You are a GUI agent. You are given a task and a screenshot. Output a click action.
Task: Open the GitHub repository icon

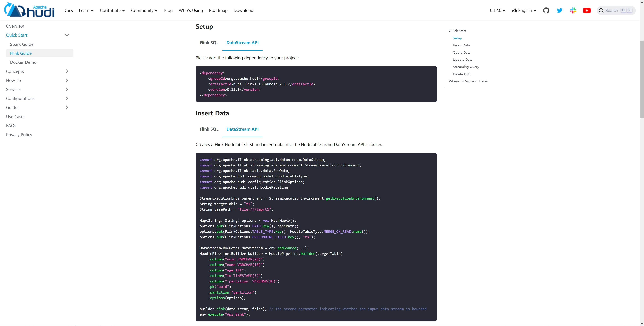[546, 11]
